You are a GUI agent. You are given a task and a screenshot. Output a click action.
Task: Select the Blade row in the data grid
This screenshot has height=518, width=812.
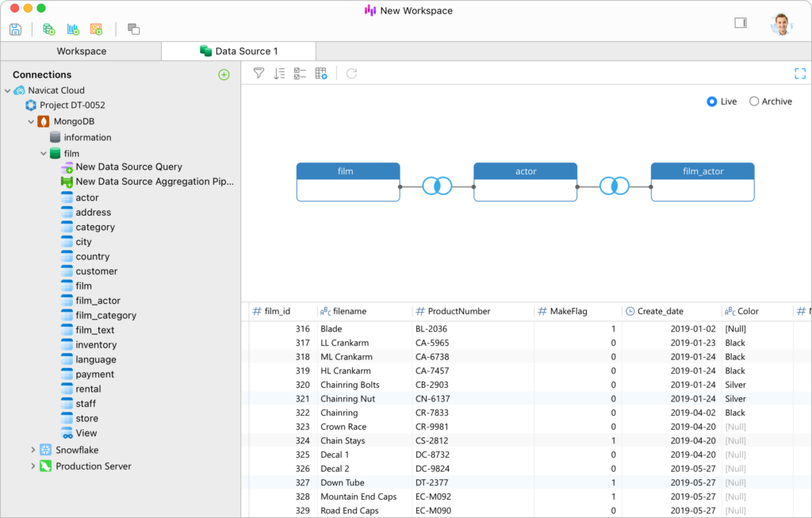click(x=341, y=328)
